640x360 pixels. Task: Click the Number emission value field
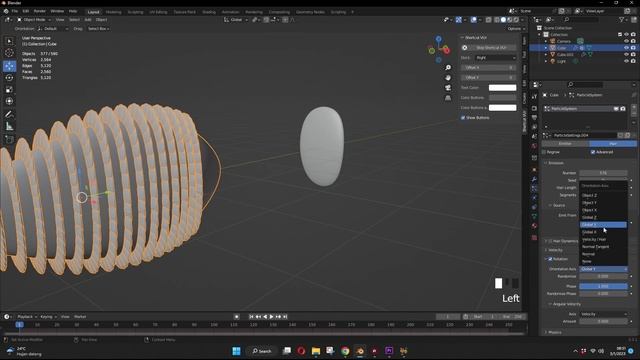click(x=603, y=173)
